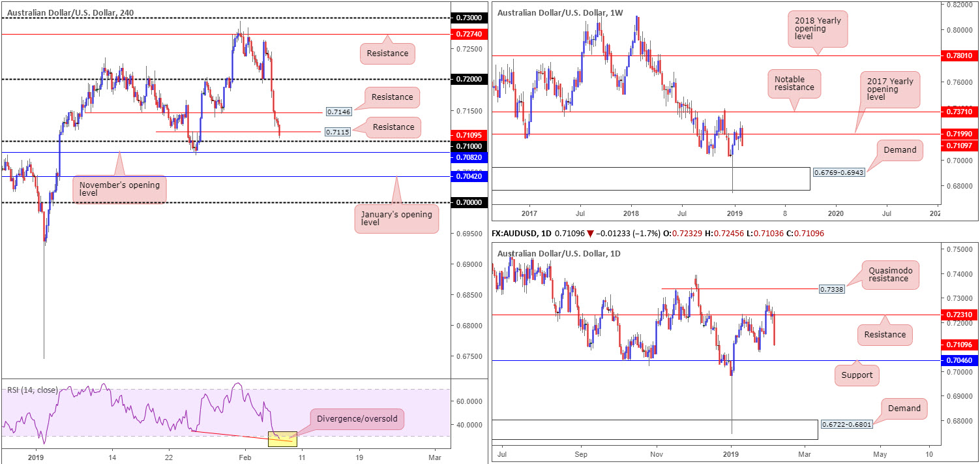Select the 2018 date label on weekly chart
Screen dimensions: 980x464
(631, 213)
